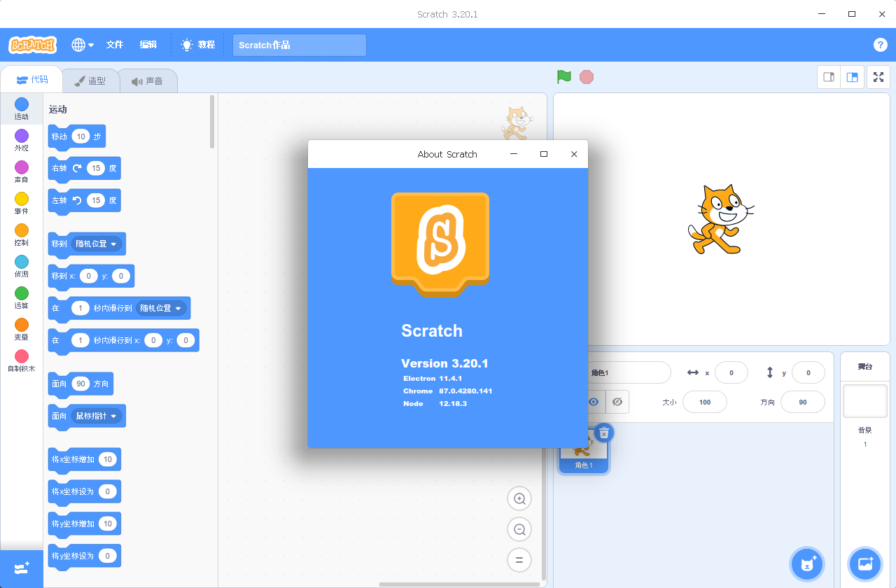The image size is (896, 588).
Task: Expand 鼠标指针 dropdown in 面向 block
Action: click(x=97, y=416)
